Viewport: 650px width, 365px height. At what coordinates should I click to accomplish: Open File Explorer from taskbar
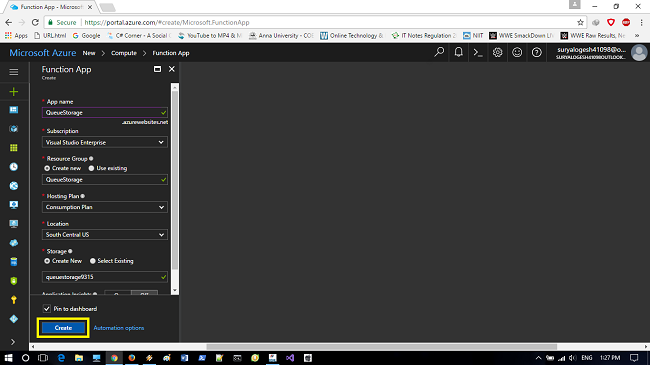coord(79,358)
